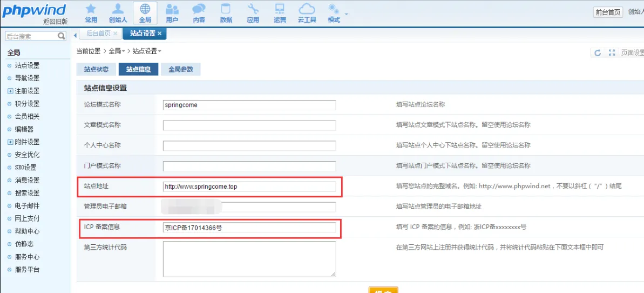Viewport: 644px width, 293px height.
Task: Close the 后台首页 tab
Action: pyautogui.click(x=116, y=34)
